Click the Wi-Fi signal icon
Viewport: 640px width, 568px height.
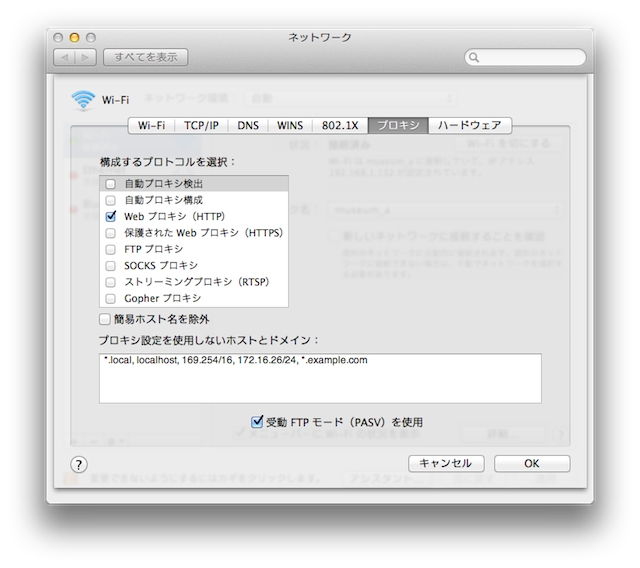pos(83,100)
